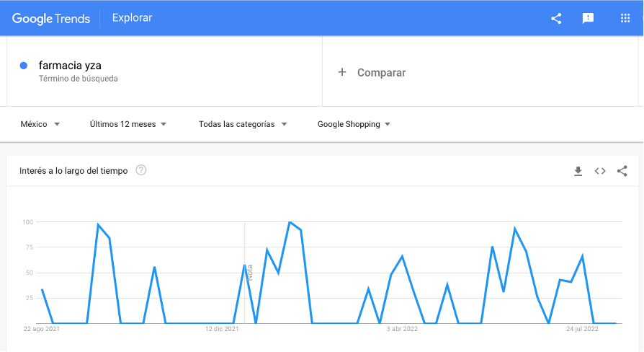Click the Nota marker on the chart

click(x=250, y=273)
